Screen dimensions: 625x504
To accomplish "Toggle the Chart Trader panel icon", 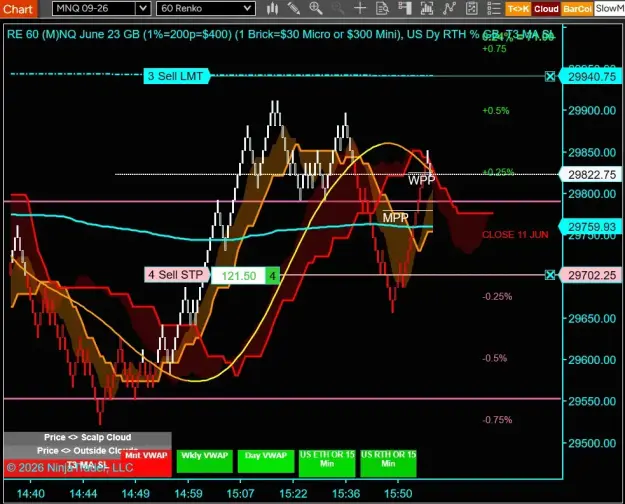I will click(405, 8).
